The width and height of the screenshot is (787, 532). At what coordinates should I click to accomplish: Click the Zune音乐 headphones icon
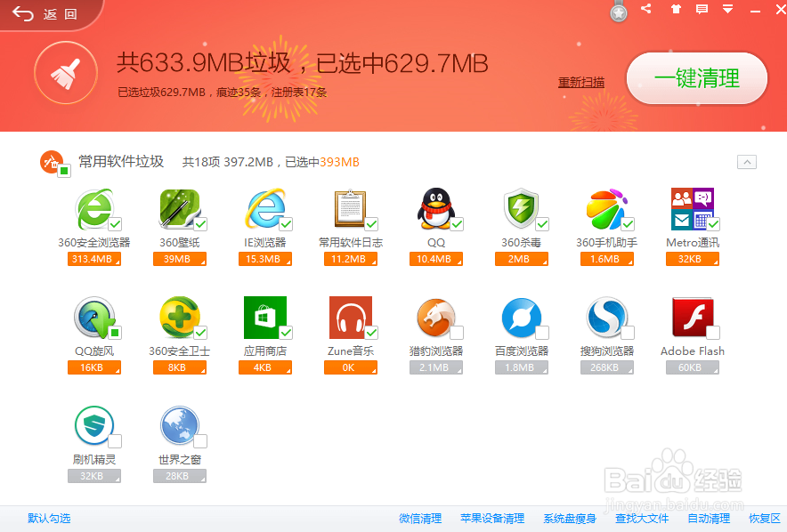[351, 318]
